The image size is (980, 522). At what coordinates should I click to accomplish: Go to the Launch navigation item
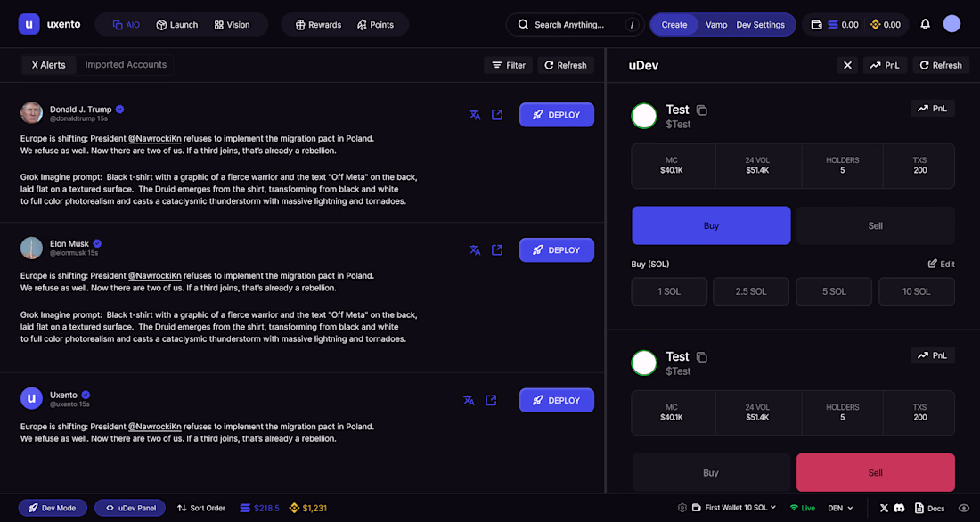point(177,25)
